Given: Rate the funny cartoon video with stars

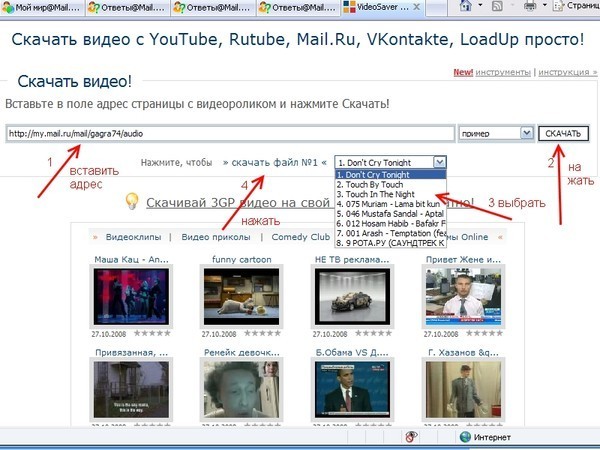Looking at the screenshot, I should pos(262,333).
